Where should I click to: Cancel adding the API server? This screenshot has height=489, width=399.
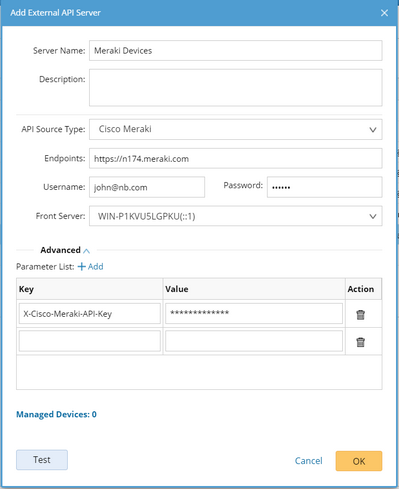[308, 461]
